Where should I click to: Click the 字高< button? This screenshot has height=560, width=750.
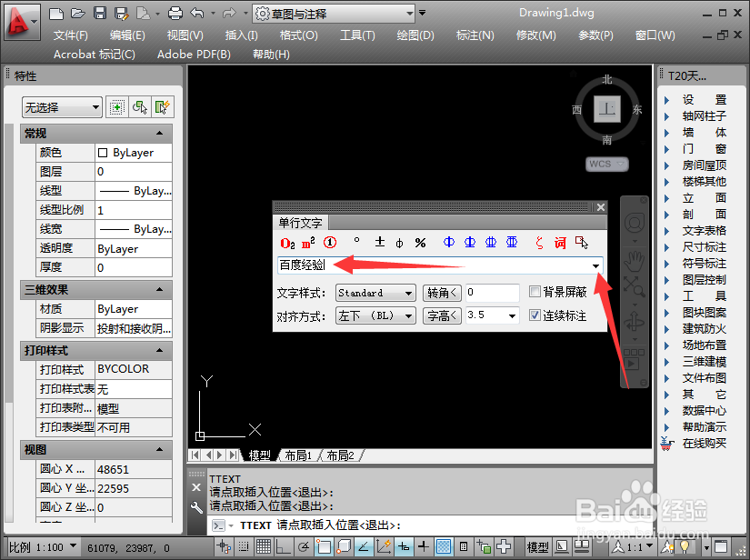(x=442, y=316)
